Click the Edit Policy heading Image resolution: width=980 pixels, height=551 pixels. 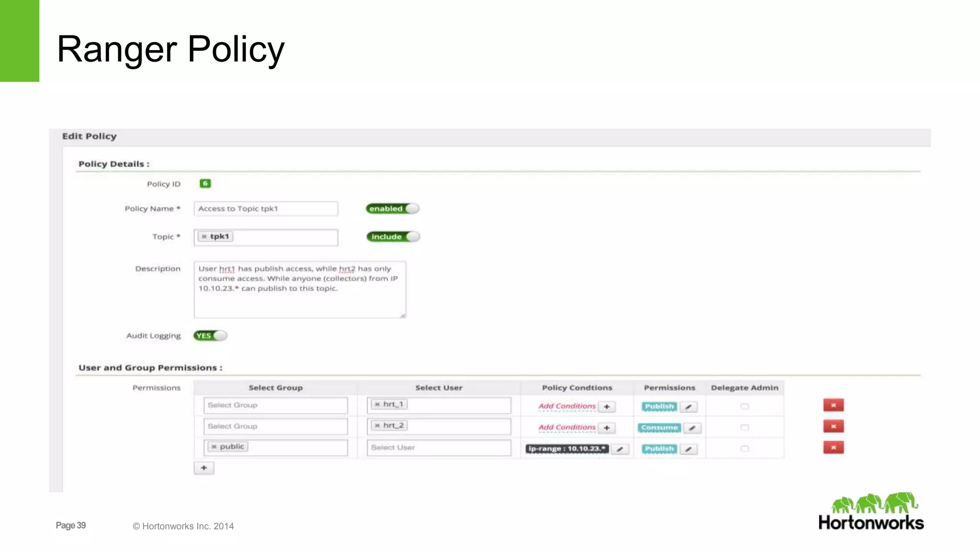point(89,136)
